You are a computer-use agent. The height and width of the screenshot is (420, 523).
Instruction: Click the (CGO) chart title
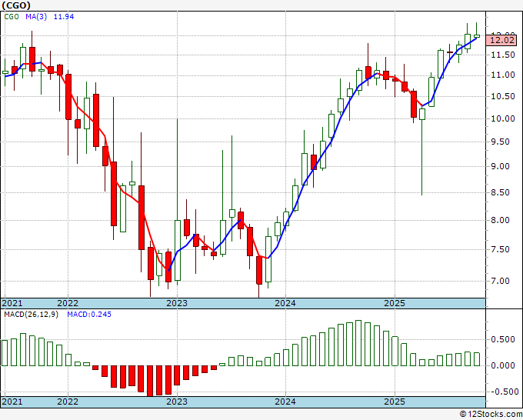click(x=15, y=5)
